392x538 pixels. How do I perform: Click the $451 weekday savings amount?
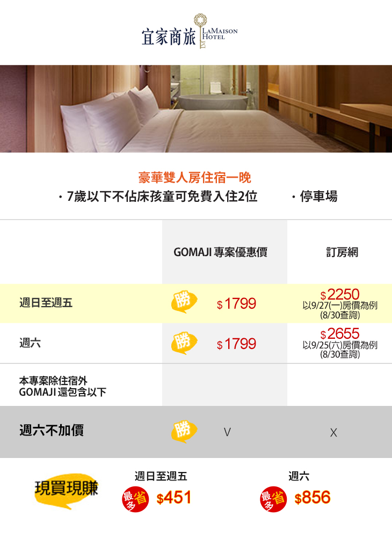point(174,498)
